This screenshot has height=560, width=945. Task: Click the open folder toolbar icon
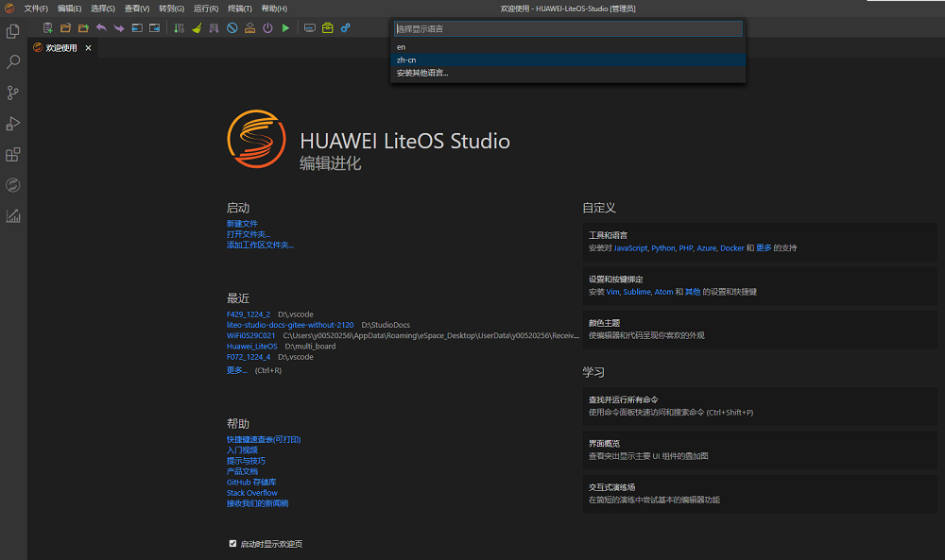point(66,27)
